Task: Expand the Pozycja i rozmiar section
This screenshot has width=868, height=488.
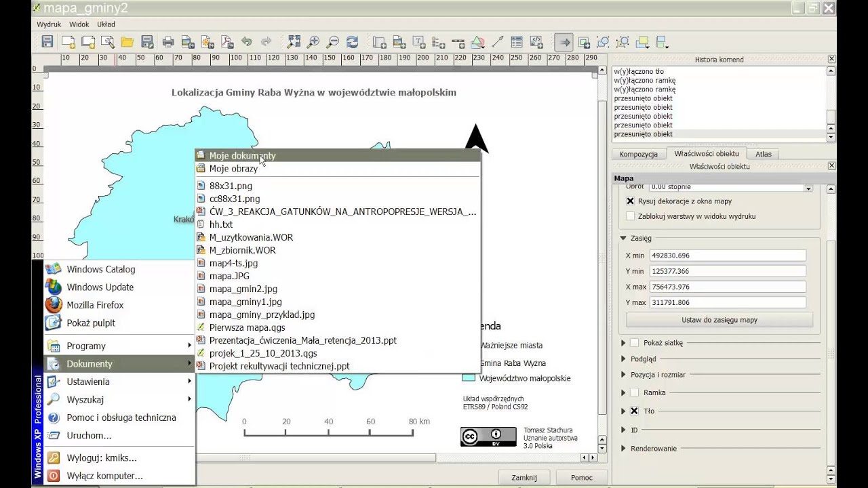Action: point(623,374)
